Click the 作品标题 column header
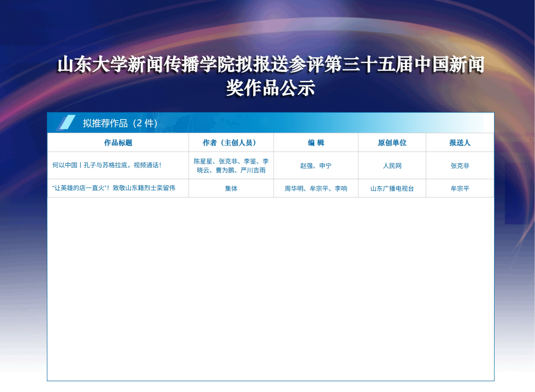The height and width of the screenshot is (392, 535). coord(118,143)
